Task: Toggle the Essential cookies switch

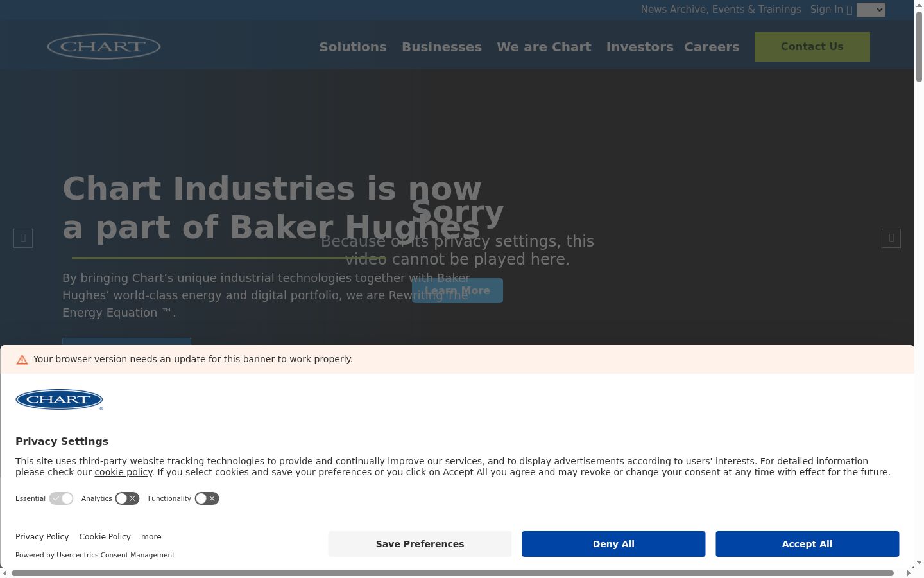Action: tap(62, 498)
